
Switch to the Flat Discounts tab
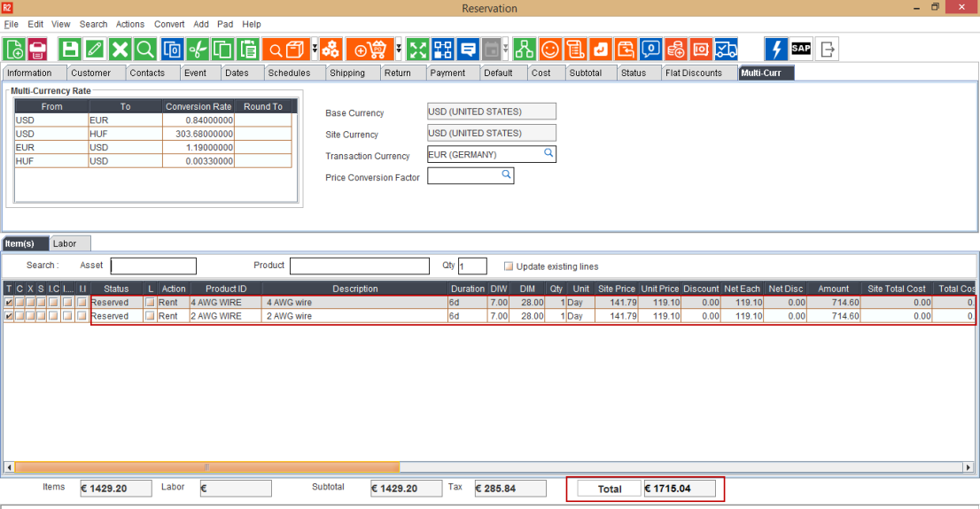(x=693, y=73)
